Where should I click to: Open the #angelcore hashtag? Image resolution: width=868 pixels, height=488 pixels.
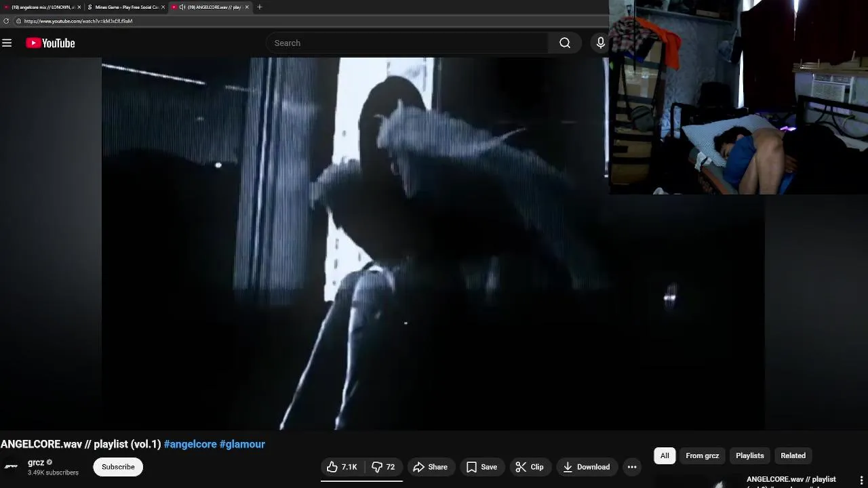tap(191, 444)
